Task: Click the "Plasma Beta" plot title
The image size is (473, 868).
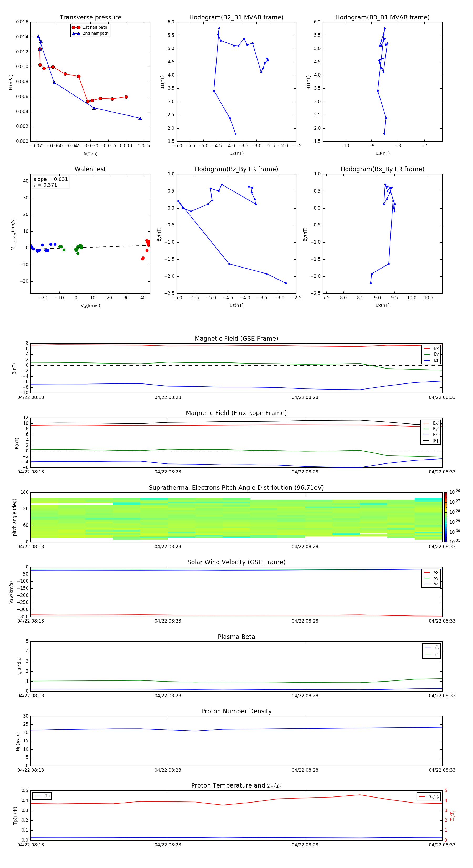Action: [236, 637]
